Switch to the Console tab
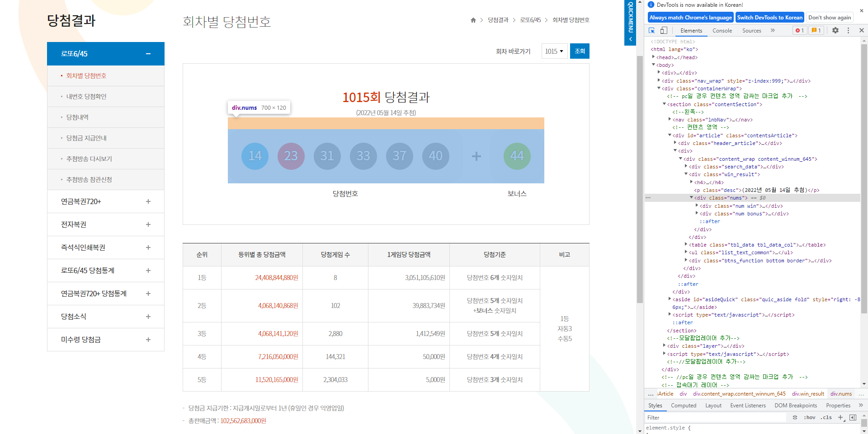The image size is (868, 434). [722, 31]
